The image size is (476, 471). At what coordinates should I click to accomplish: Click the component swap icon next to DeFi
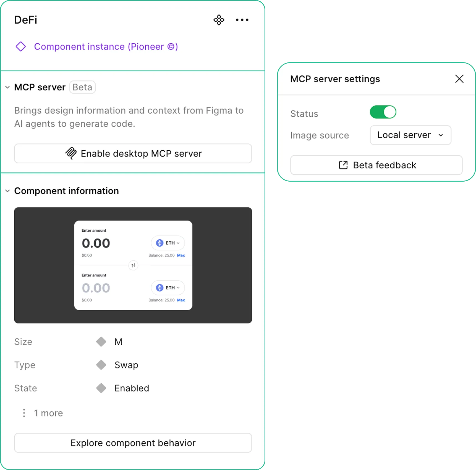pos(219,20)
